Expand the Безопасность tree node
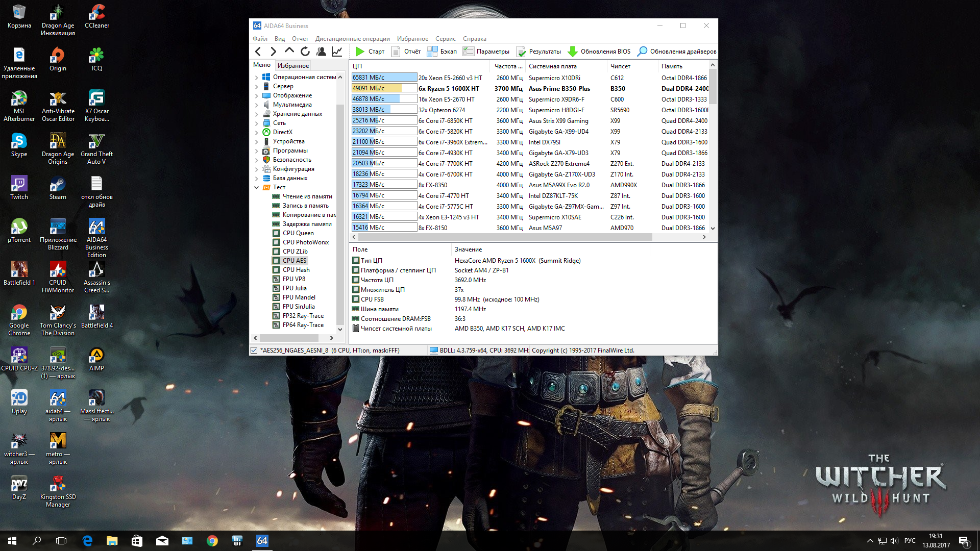The height and width of the screenshot is (551, 980). click(256, 160)
